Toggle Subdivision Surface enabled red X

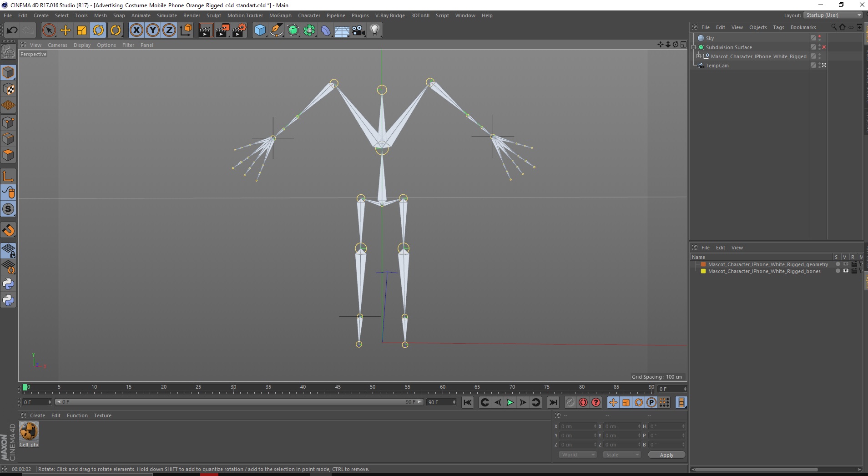[824, 47]
